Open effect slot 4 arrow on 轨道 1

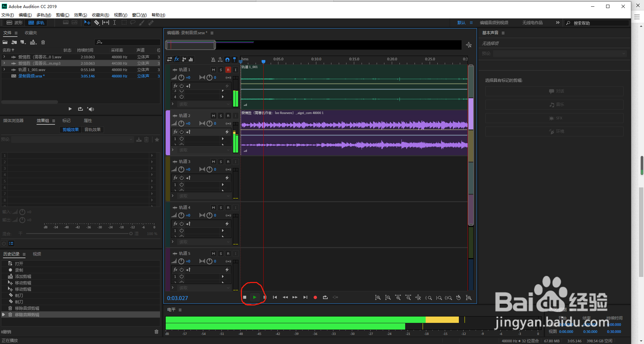point(223,97)
